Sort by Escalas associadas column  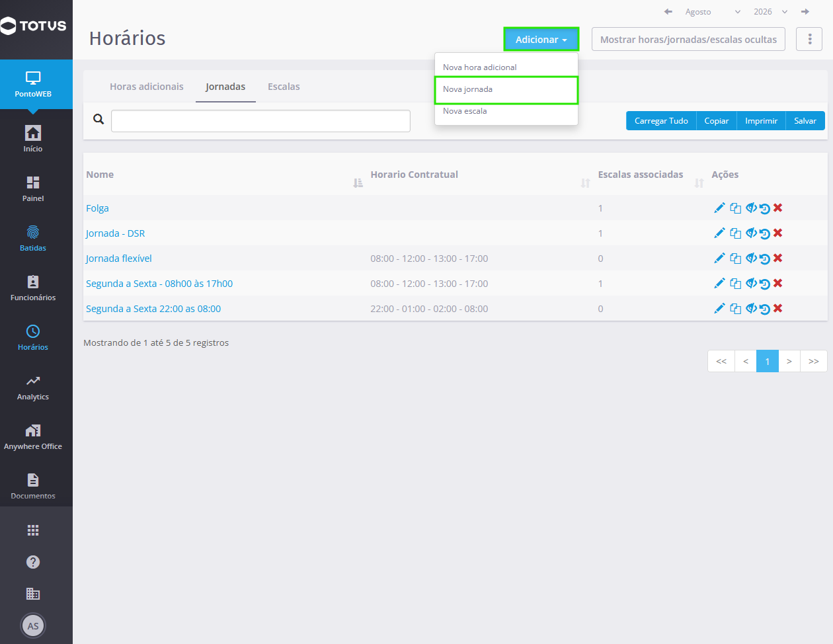699,183
